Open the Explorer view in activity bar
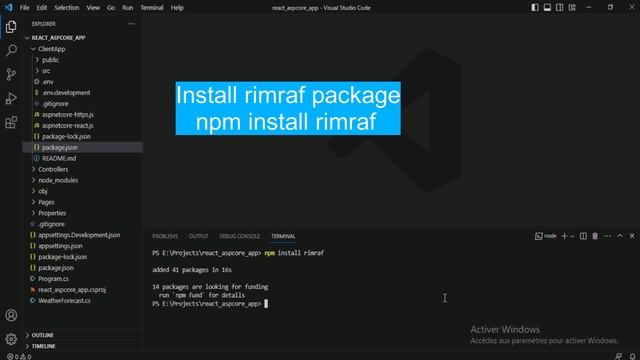The height and width of the screenshot is (360, 640). [x=11, y=27]
